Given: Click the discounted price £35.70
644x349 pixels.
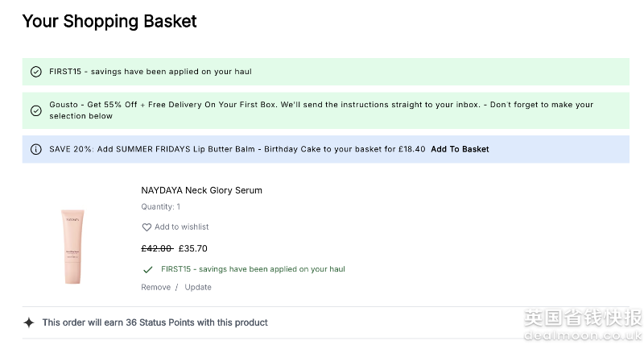Looking at the screenshot, I should pyautogui.click(x=192, y=248).
